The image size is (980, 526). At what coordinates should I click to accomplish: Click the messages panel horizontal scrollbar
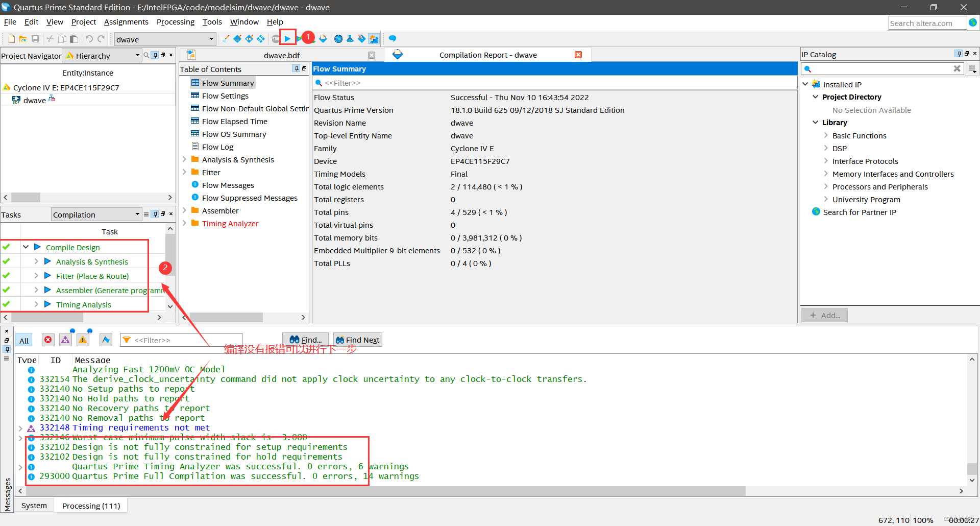click(x=386, y=491)
